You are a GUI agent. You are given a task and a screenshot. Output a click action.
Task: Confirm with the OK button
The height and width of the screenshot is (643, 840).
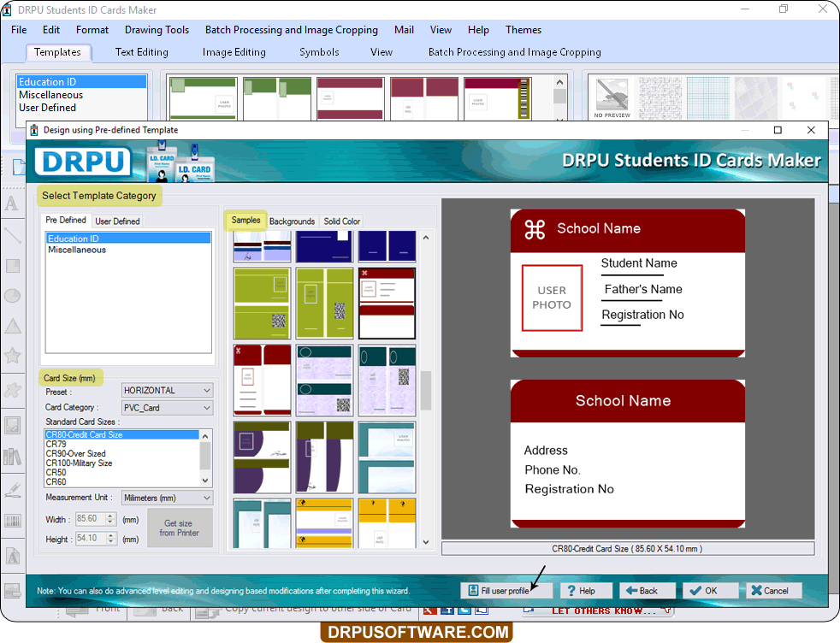(x=710, y=591)
